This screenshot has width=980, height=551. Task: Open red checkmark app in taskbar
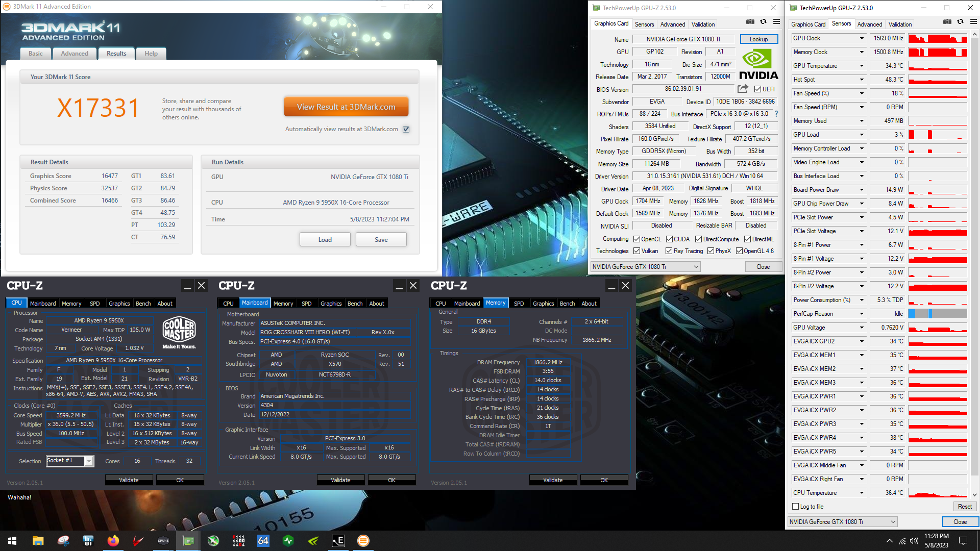point(138,541)
